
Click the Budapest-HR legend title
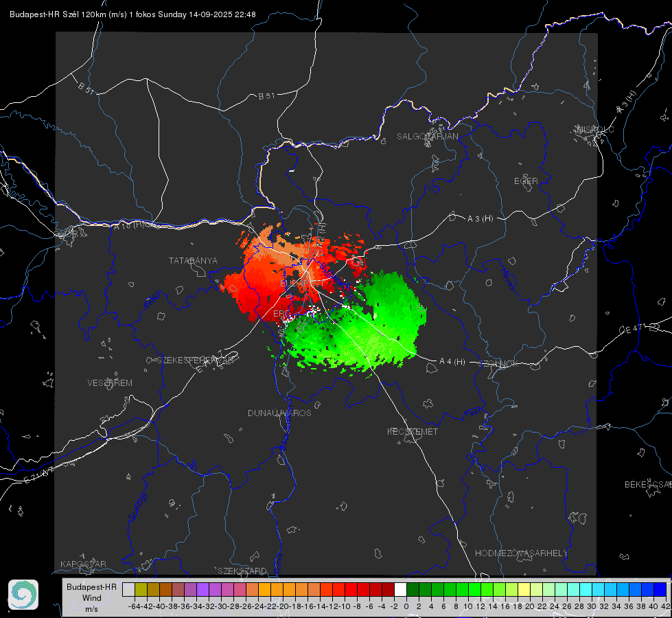coord(91,586)
